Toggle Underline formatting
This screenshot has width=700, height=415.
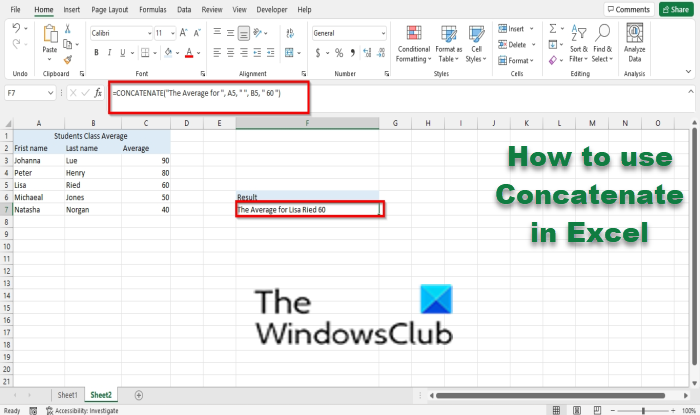pyautogui.click(x=123, y=53)
